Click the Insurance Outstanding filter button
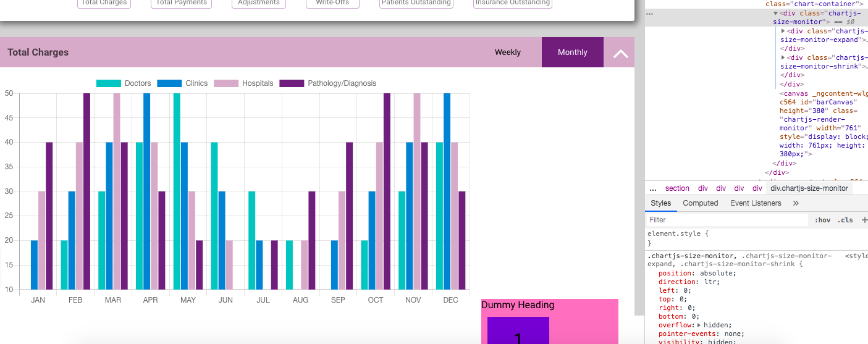The image size is (868, 344). pos(512,3)
